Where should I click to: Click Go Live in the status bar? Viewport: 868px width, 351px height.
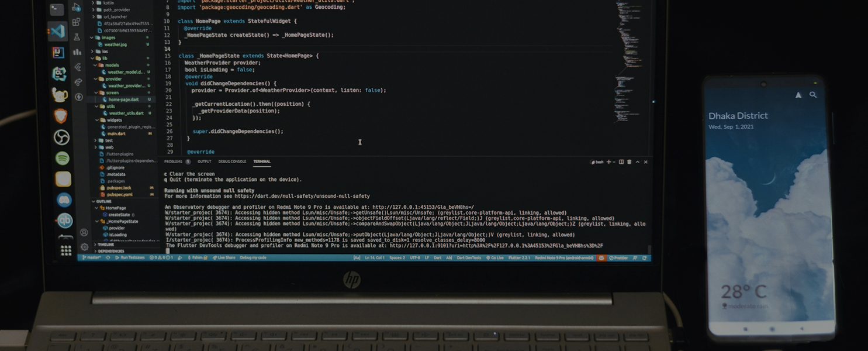point(494,257)
